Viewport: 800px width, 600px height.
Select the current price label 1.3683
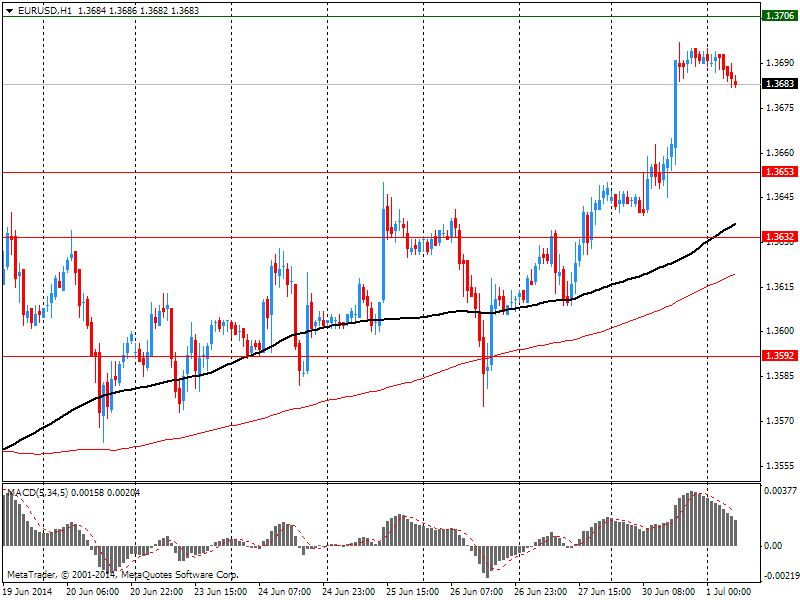click(x=780, y=83)
